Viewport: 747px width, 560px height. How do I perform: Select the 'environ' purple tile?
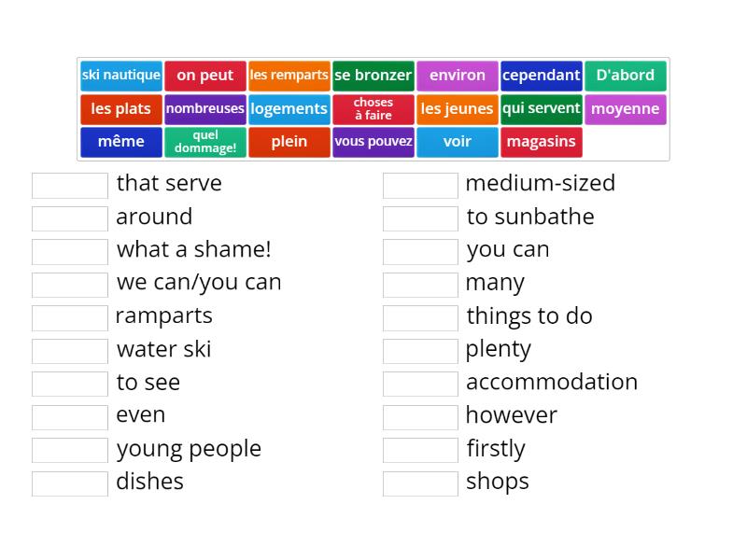[x=458, y=76]
